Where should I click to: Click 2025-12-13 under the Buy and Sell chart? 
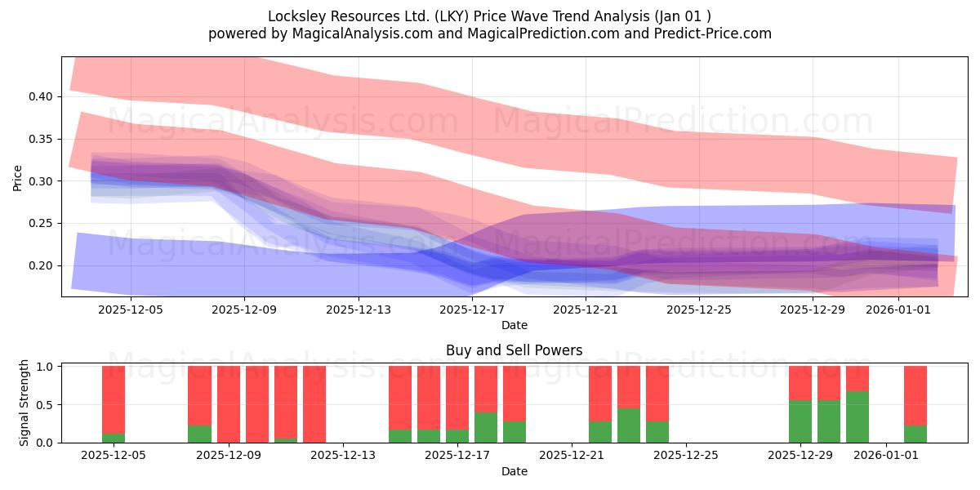[x=343, y=456]
